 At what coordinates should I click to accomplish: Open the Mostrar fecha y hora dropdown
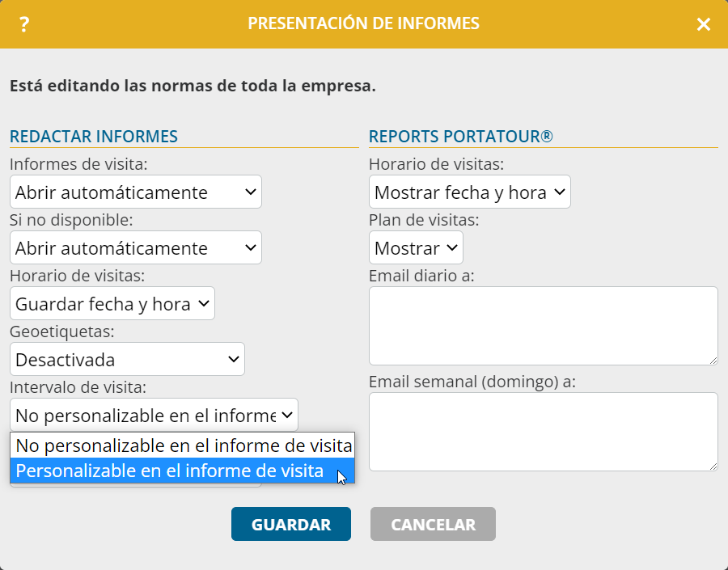pyautogui.click(x=469, y=192)
